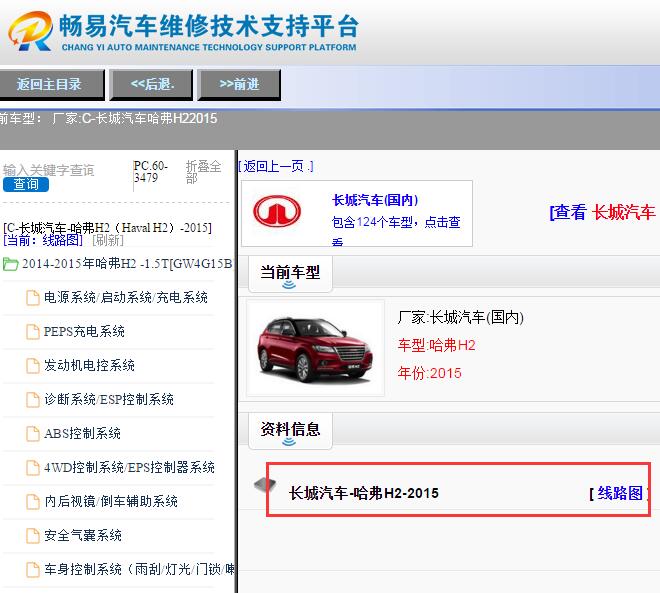Open ABS控制系统 entry
This screenshot has height=593, width=660.
click(82, 433)
